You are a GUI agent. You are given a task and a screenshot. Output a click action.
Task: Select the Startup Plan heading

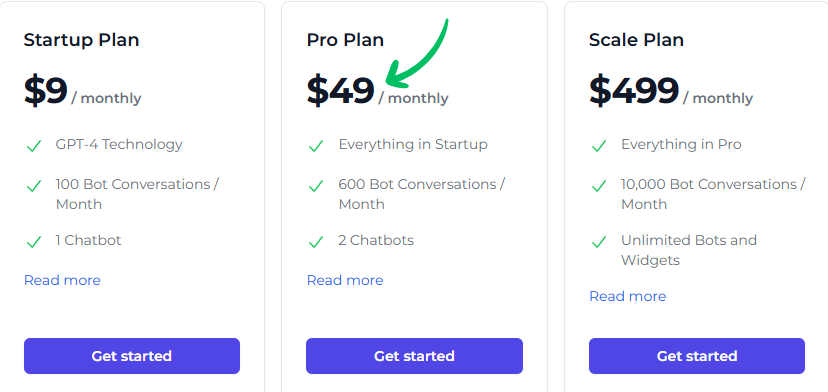pos(81,40)
